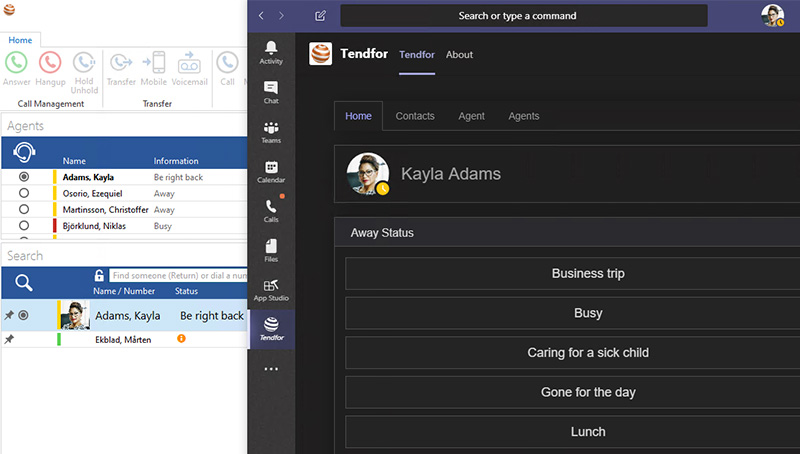Click Be right back status of Adams, Kayla
The height and width of the screenshot is (454, 800).
point(212,316)
